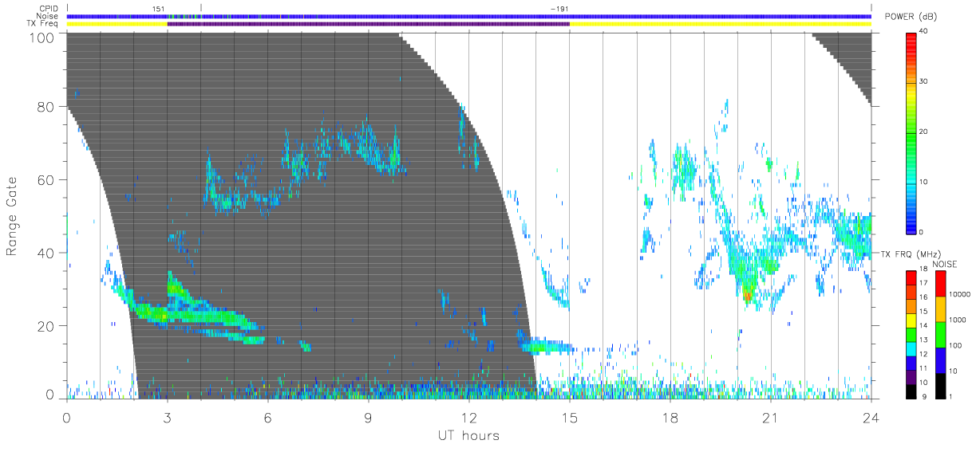Click x-axis tick label 18

[x=670, y=418]
